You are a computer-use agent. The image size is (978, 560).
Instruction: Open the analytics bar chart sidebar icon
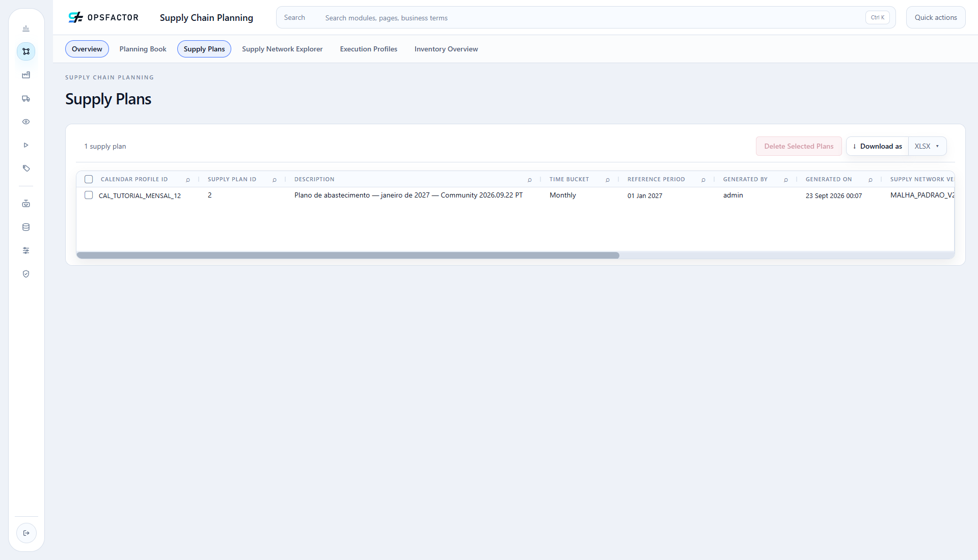[26, 29]
